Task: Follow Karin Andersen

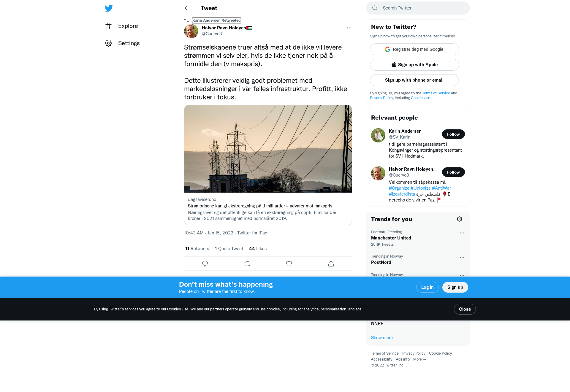Action: pos(453,134)
